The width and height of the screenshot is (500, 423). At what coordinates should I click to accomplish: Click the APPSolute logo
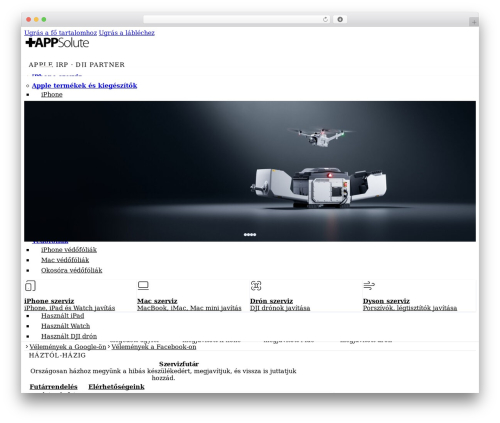click(57, 43)
